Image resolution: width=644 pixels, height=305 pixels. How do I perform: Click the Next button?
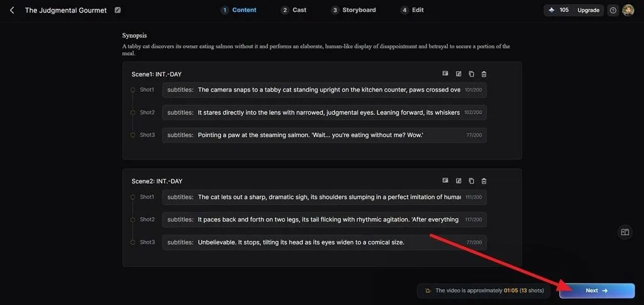point(597,291)
